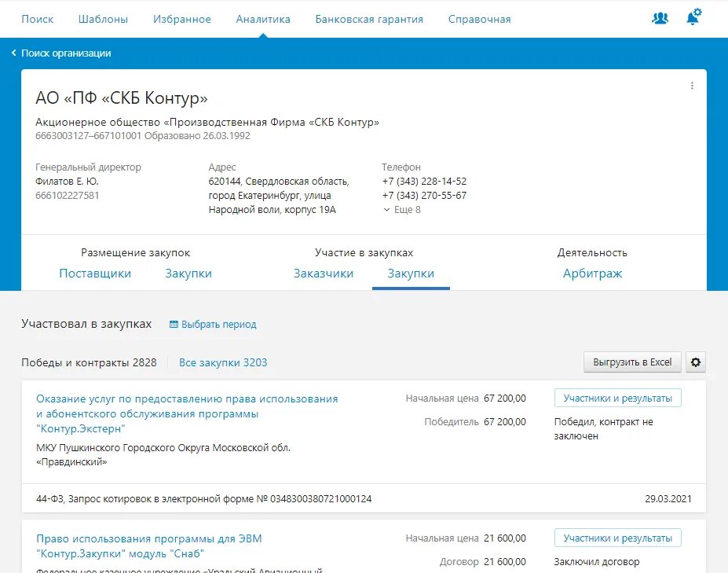Viewport: 728px width, 573px height.
Task: Switch to Закупки tab under Размещение закупок
Action: coord(188,274)
